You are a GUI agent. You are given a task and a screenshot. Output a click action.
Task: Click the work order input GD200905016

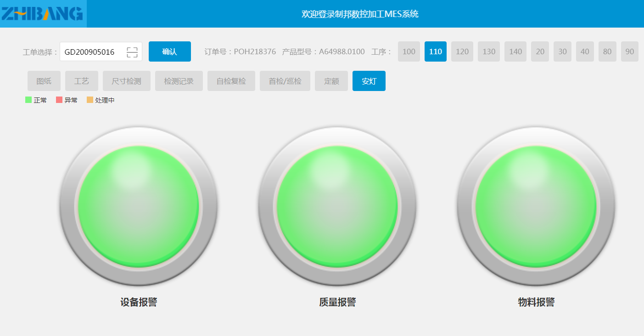[x=101, y=52]
